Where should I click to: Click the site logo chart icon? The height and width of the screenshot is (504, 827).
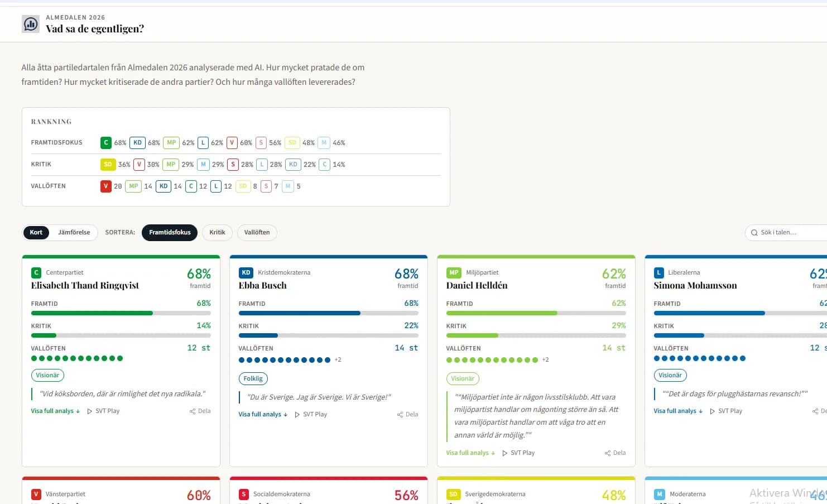tap(31, 24)
